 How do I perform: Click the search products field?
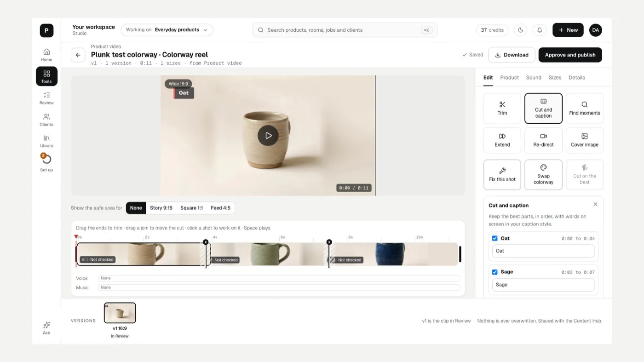click(345, 30)
